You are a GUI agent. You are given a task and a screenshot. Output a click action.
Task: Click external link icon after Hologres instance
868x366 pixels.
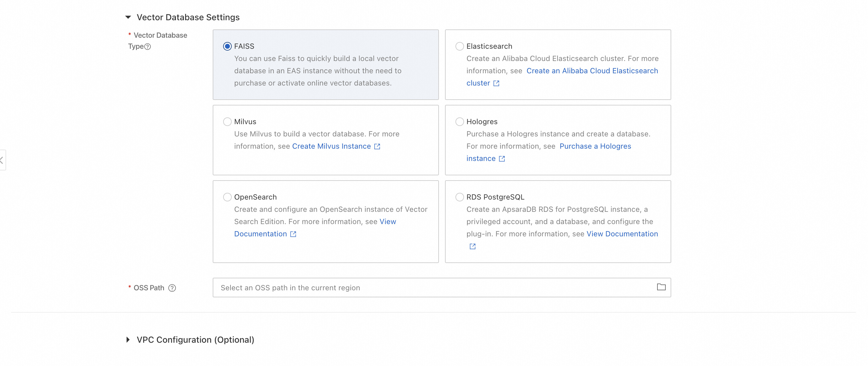click(x=502, y=159)
